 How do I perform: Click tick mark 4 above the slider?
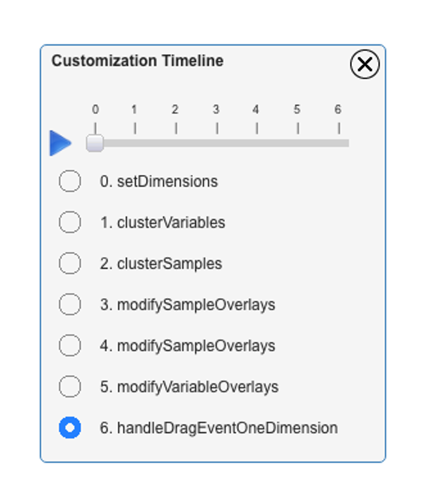[256, 128]
